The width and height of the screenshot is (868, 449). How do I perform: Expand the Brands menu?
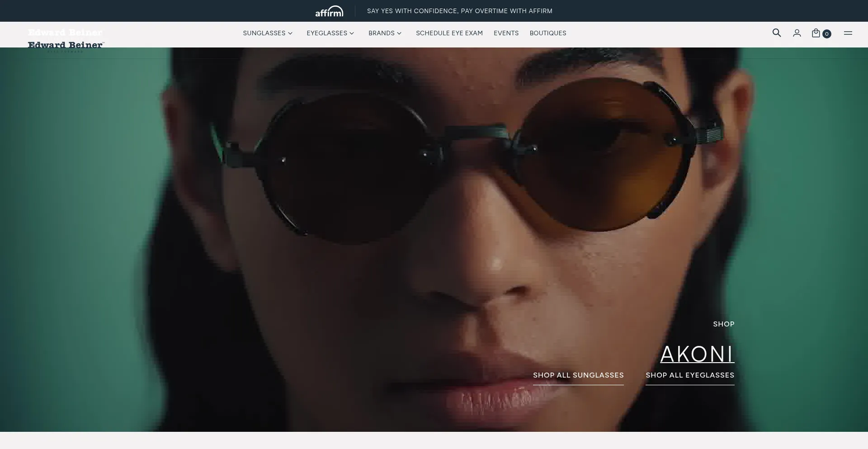click(x=385, y=33)
